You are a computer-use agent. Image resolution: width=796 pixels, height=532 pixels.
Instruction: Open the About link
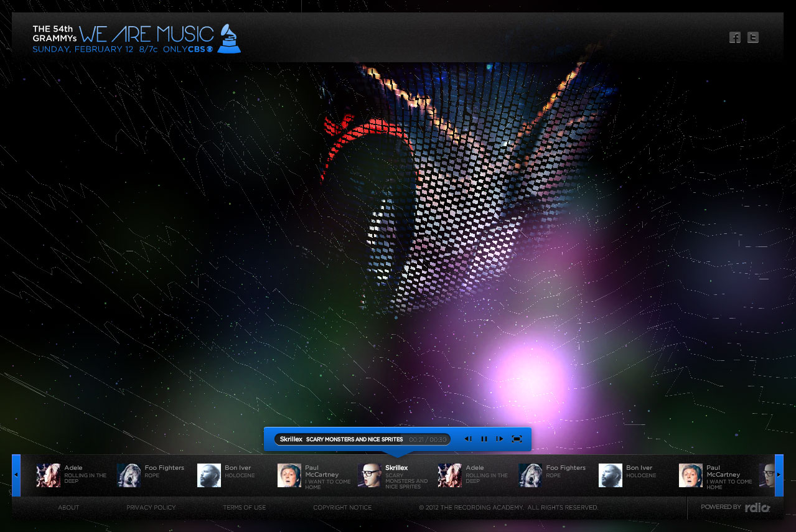68,508
